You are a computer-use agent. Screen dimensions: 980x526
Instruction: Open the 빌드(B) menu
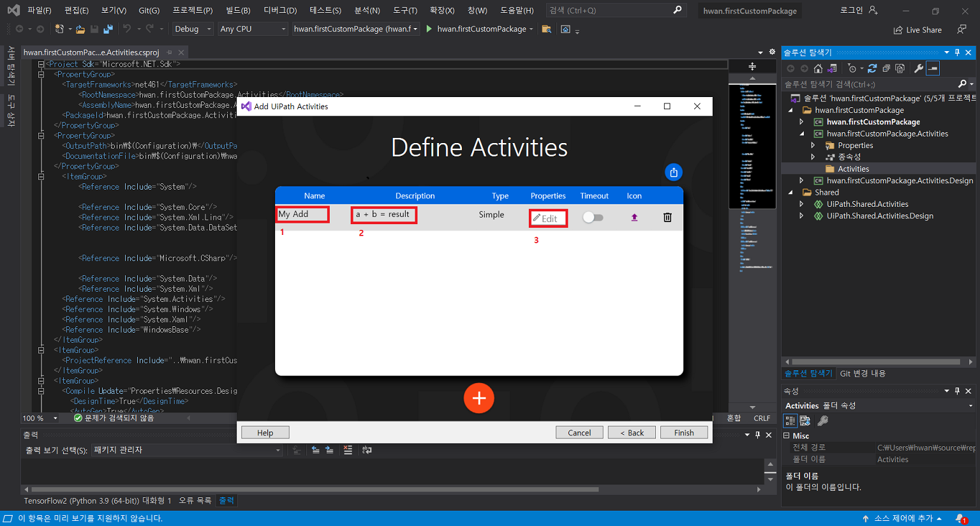[x=238, y=10]
